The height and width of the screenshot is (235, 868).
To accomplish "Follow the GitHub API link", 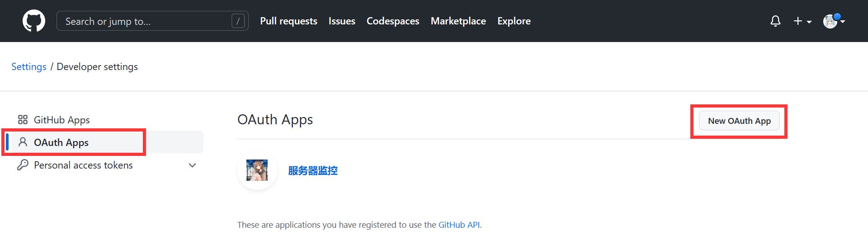I will pyautogui.click(x=459, y=225).
